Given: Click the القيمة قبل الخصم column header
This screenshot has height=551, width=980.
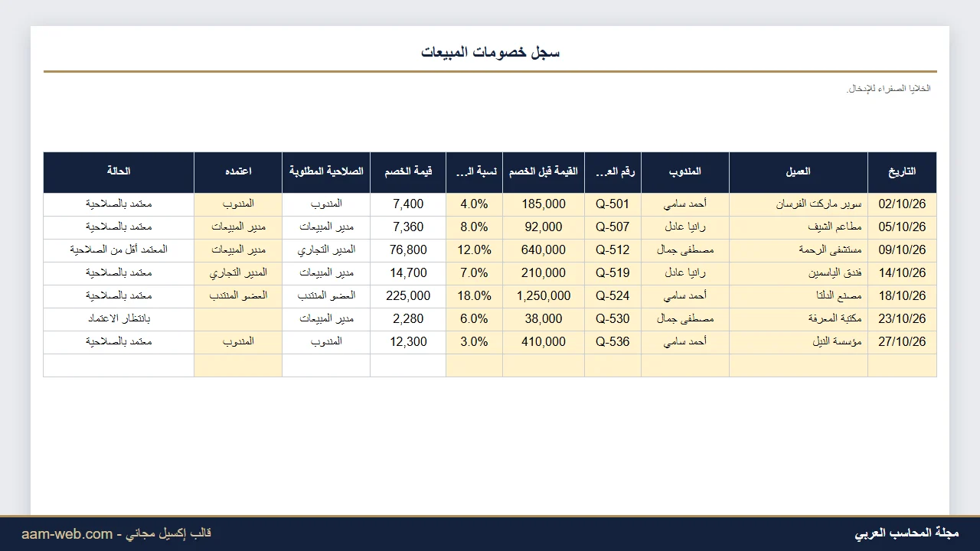Looking at the screenshot, I should [x=544, y=172].
